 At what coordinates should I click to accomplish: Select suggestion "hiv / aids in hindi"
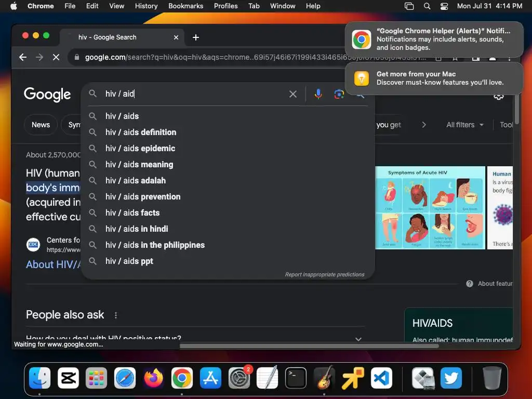coord(228,229)
